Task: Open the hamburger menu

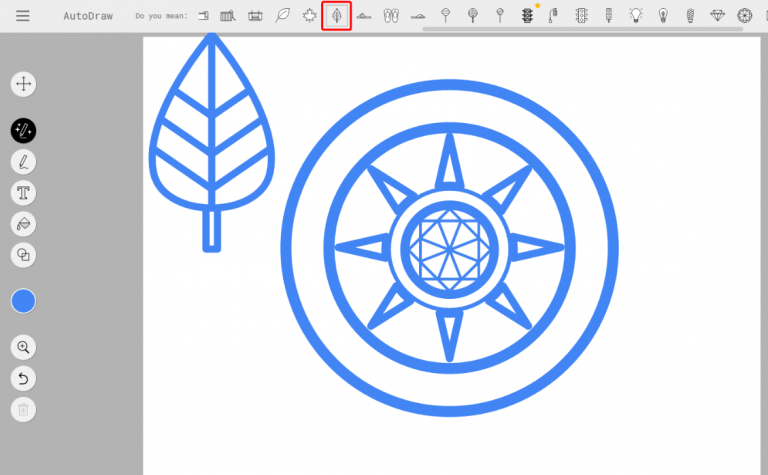Action: pyautogui.click(x=22, y=16)
